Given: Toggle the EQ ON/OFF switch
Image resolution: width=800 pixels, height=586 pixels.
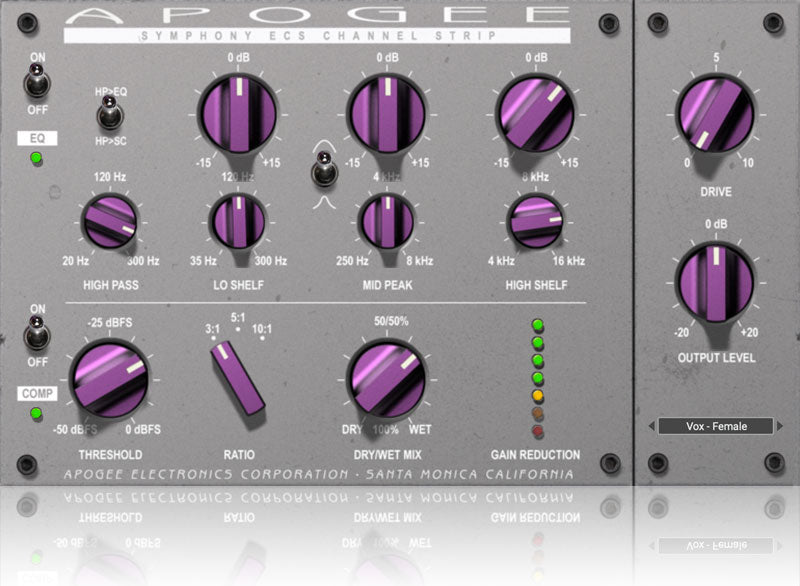Looking at the screenshot, I should pos(37,82).
